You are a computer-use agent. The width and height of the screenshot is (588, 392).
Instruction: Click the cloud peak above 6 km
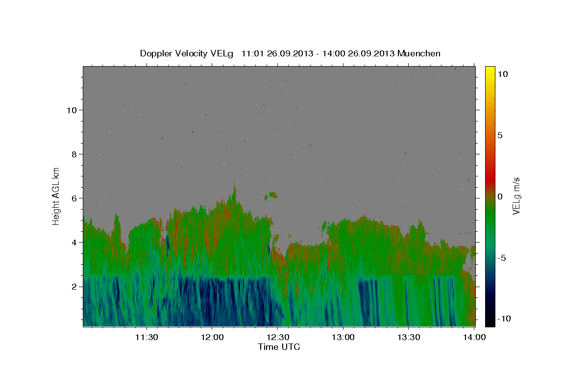point(234,192)
